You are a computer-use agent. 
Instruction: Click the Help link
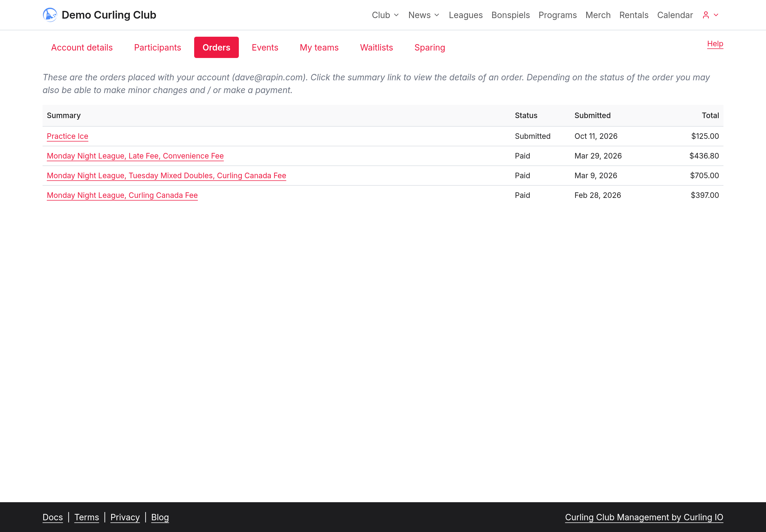click(715, 44)
